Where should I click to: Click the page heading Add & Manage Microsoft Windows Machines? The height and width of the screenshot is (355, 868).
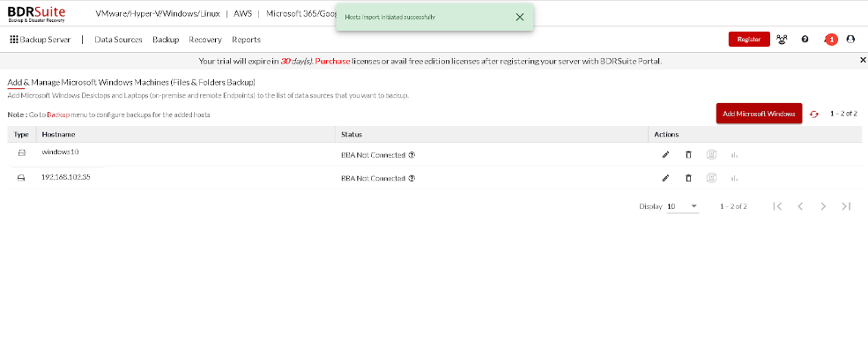coord(131,83)
